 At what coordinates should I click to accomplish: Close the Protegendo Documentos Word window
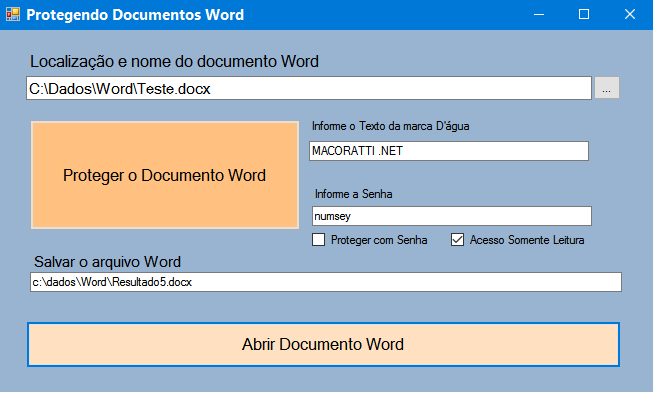click(630, 15)
